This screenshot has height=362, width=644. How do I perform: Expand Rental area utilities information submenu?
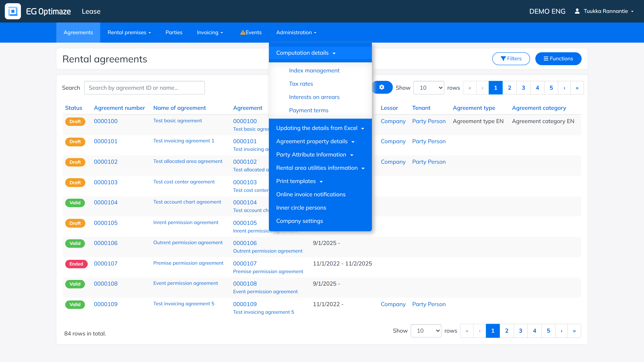pyautogui.click(x=320, y=168)
